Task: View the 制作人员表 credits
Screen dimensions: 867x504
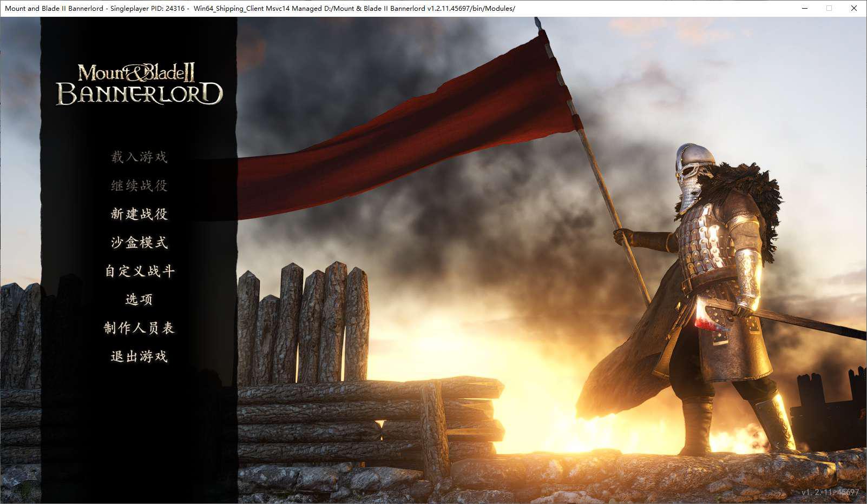Action: (x=139, y=328)
